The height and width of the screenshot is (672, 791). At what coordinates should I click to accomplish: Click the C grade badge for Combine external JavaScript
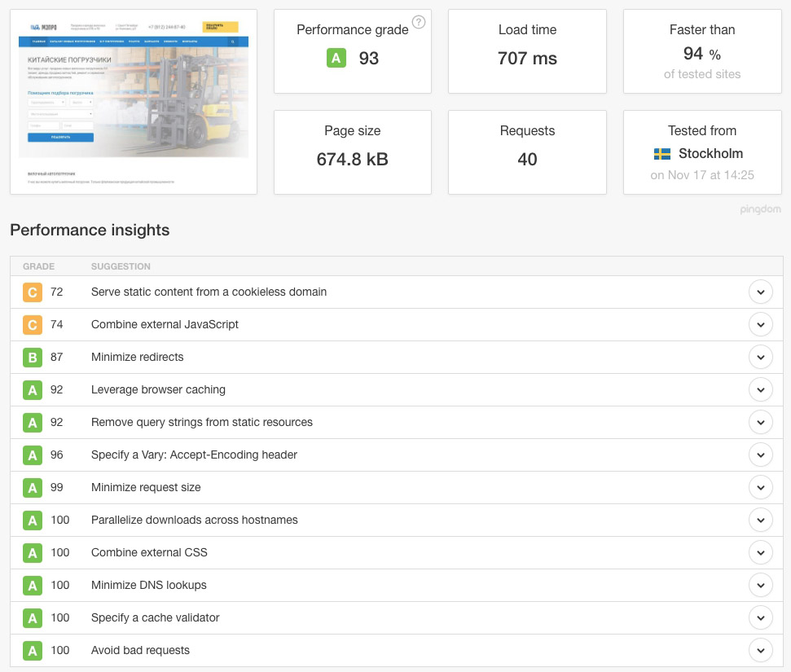point(33,325)
